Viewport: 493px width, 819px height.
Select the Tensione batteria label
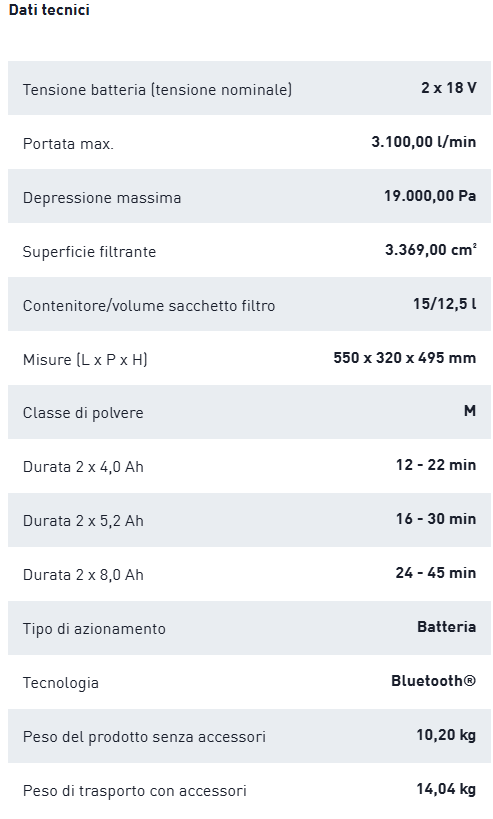[x=157, y=89]
